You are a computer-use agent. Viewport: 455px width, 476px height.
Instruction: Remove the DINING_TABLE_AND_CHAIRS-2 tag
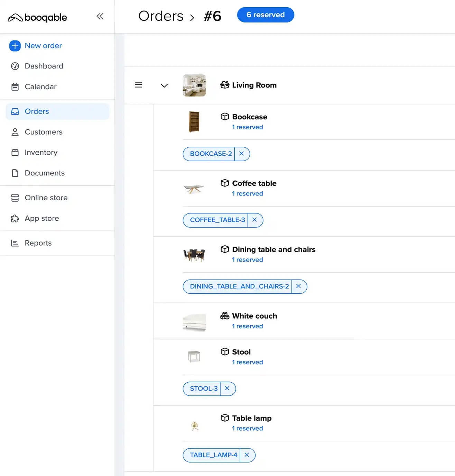(x=299, y=286)
